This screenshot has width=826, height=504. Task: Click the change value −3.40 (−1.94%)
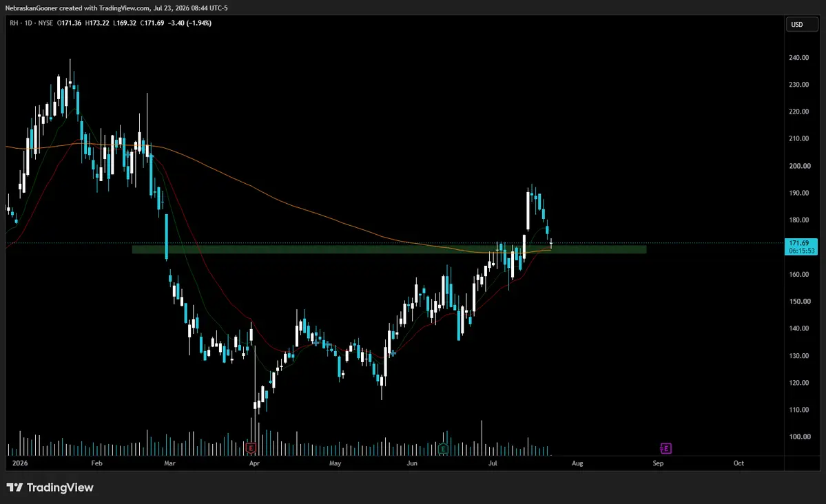[x=189, y=23]
